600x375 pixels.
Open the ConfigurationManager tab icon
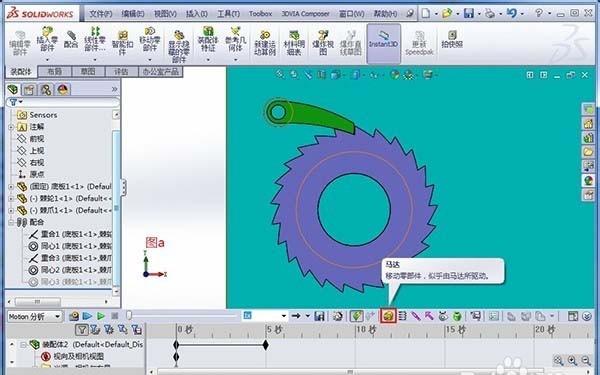click(x=46, y=90)
